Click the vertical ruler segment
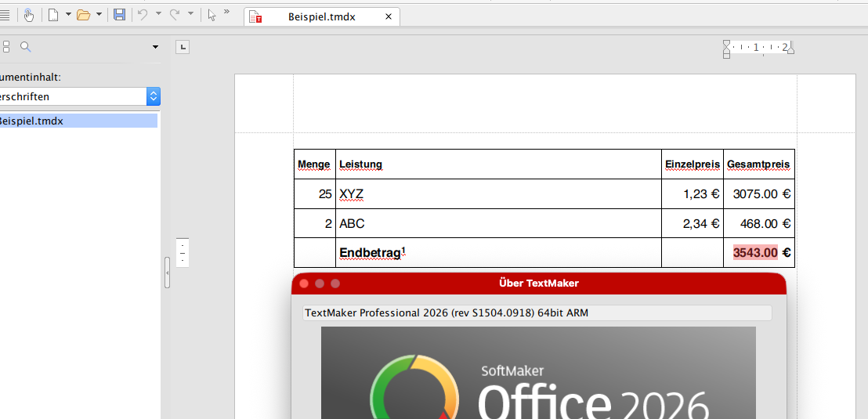868x419 pixels. (182, 253)
